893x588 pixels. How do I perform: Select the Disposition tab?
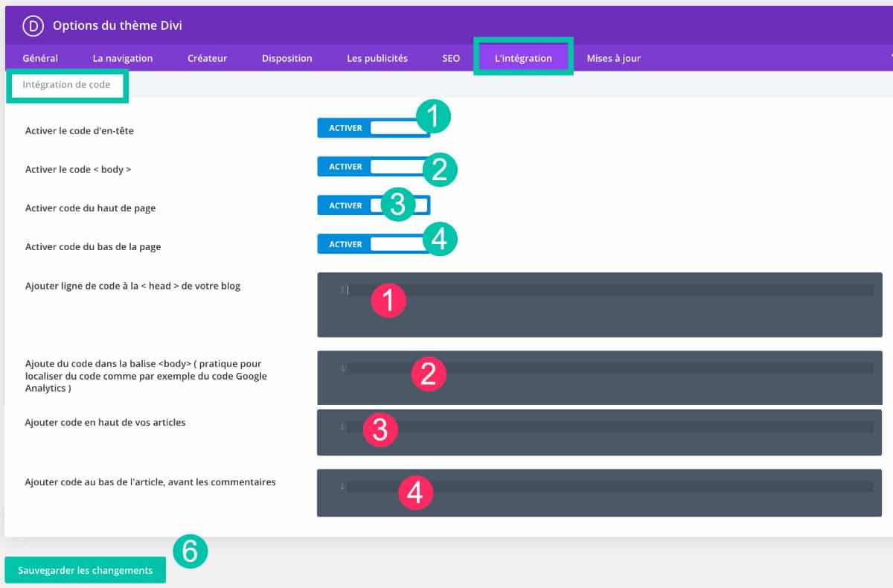pos(287,58)
